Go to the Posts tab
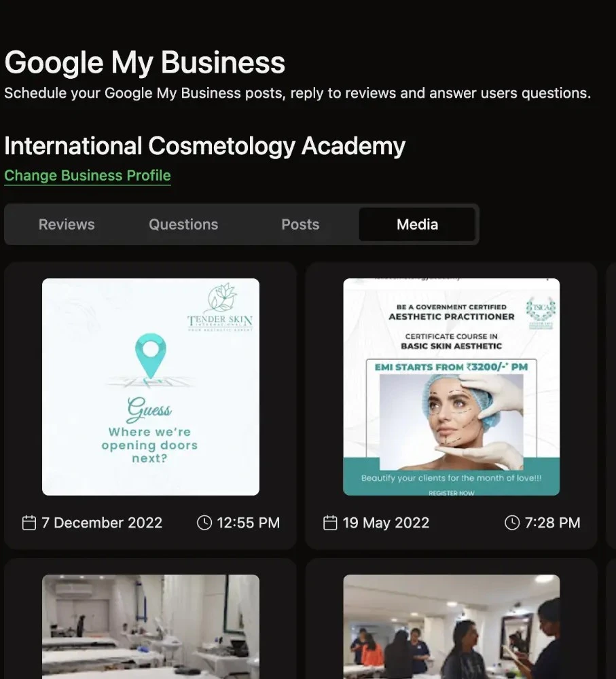The width and height of the screenshot is (616, 679). pyautogui.click(x=301, y=224)
